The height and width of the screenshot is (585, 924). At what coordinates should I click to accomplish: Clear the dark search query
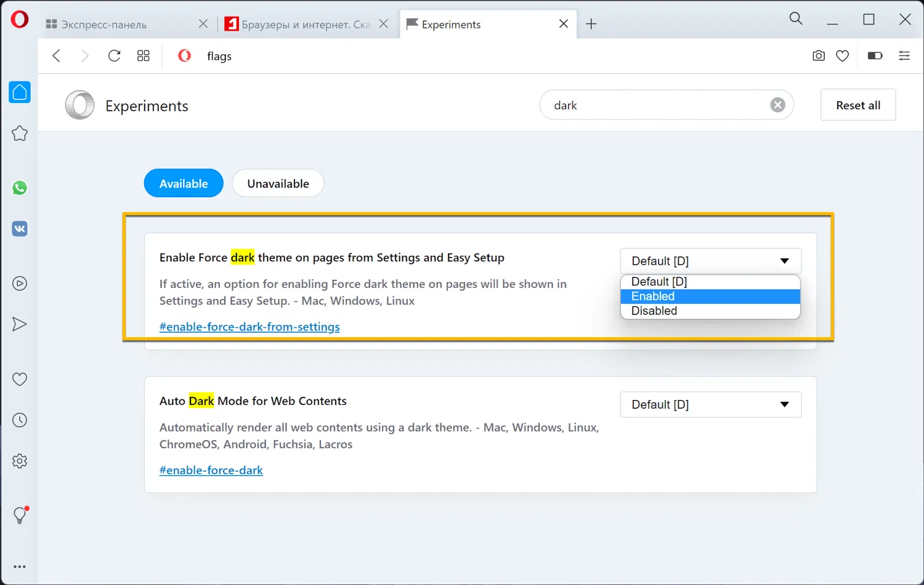click(777, 105)
